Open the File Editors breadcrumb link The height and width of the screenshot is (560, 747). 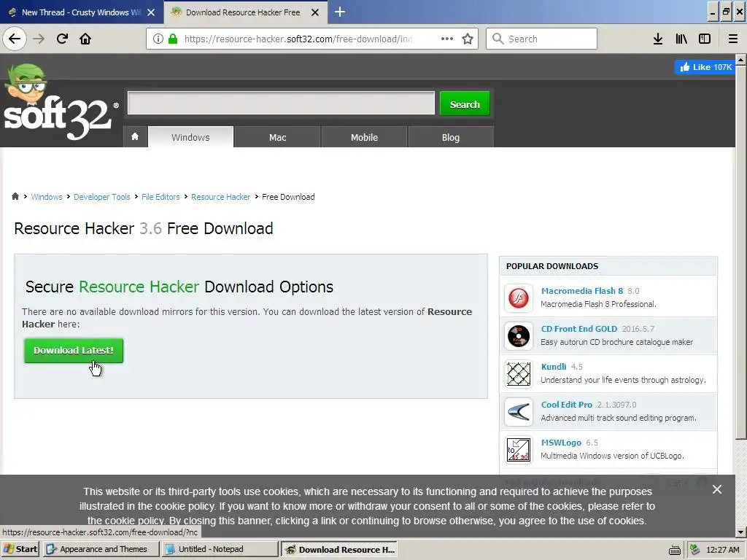(x=160, y=197)
